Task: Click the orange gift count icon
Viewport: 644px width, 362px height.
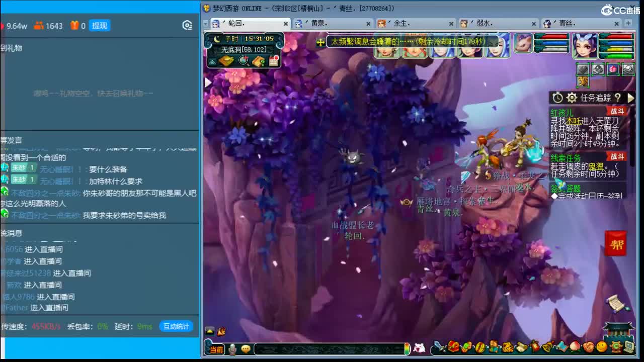Action: click(x=74, y=26)
